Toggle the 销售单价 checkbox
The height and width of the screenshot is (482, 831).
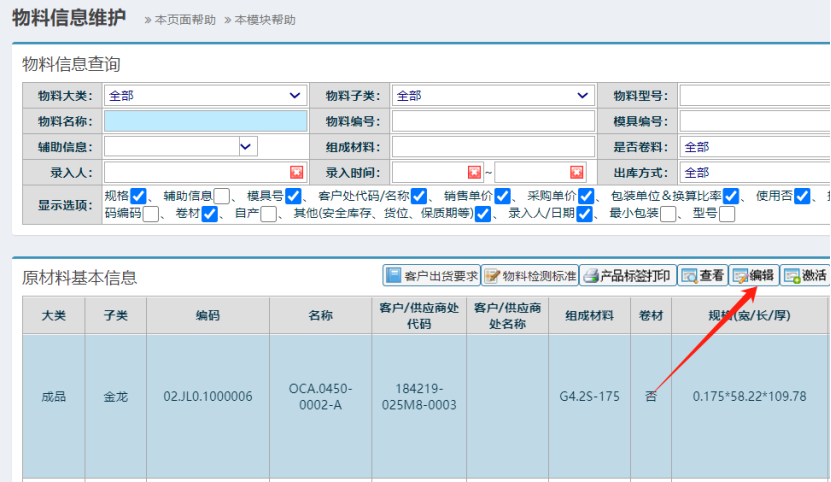(502, 196)
